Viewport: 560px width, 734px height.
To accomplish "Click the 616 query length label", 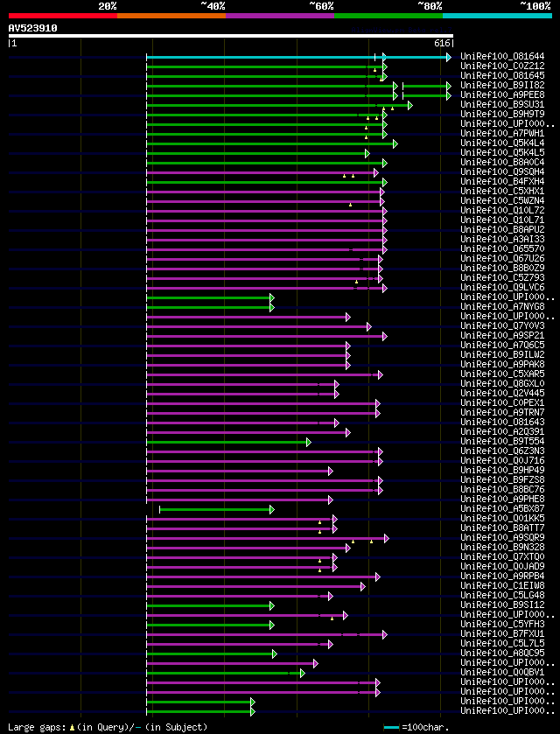I will point(443,44).
